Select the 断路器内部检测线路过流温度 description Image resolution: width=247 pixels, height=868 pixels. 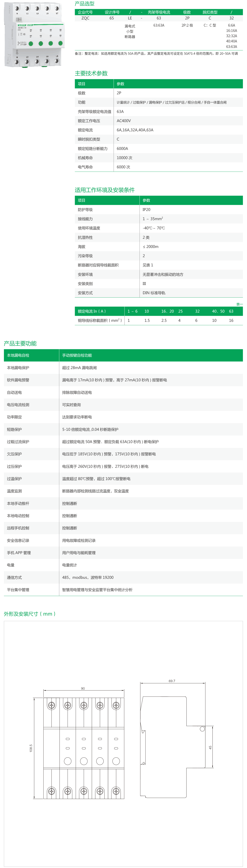[x=96, y=491]
